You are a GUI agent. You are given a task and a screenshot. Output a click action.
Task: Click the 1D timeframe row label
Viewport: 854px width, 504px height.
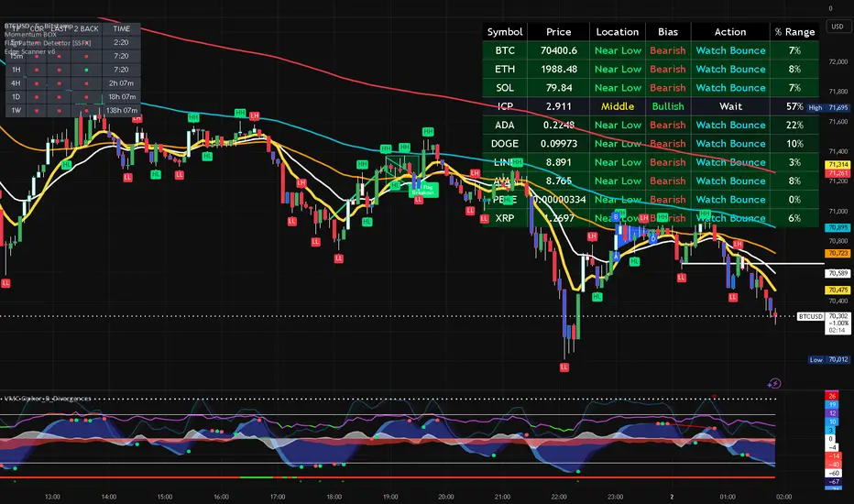pyautogui.click(x=16, y=97)
